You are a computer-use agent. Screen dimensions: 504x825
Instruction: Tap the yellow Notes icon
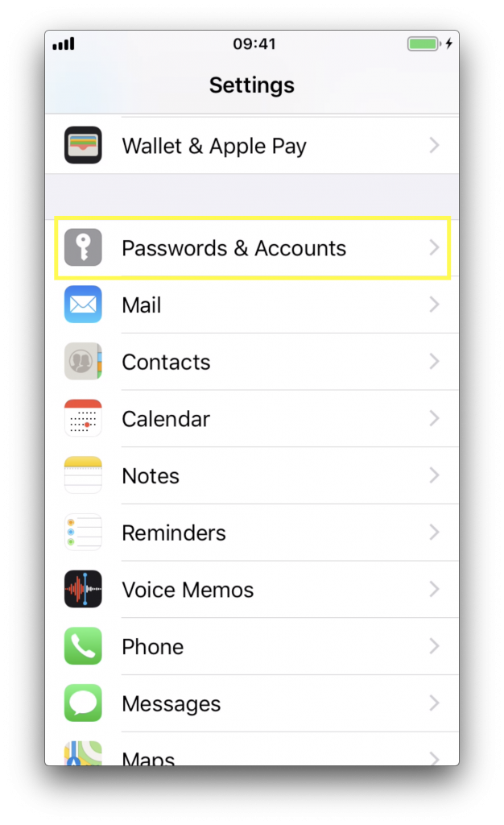pos(83,475)
